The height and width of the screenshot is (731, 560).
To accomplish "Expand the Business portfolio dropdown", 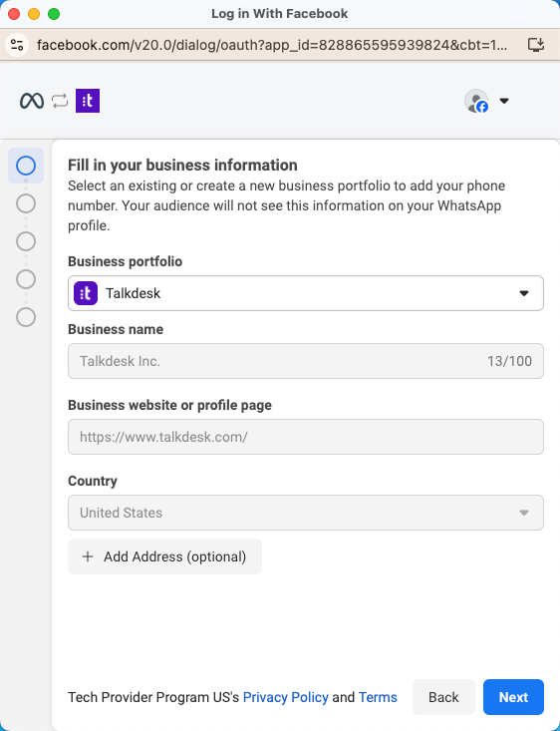I will click(x=306, y=293).
